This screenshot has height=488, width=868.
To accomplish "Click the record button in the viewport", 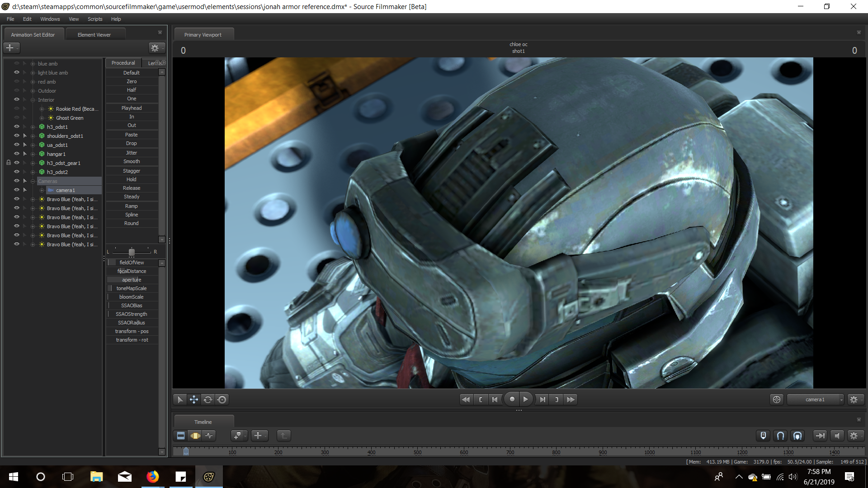I will pos(512,399).
